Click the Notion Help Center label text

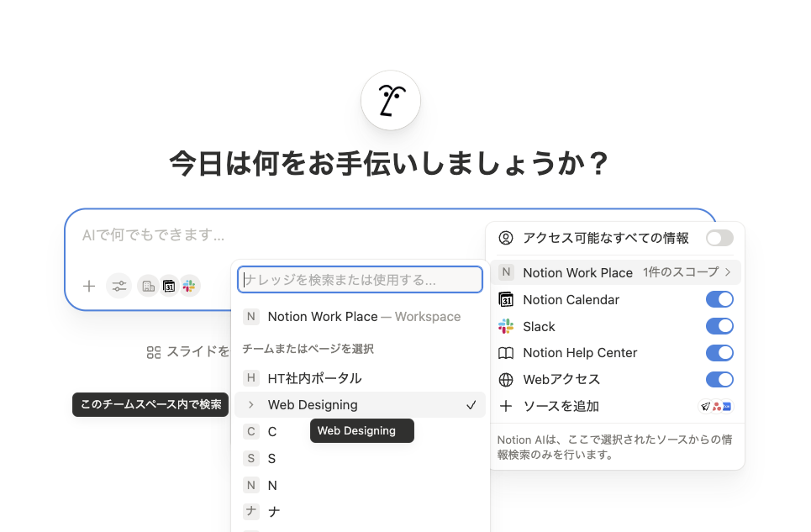point(580,353)
